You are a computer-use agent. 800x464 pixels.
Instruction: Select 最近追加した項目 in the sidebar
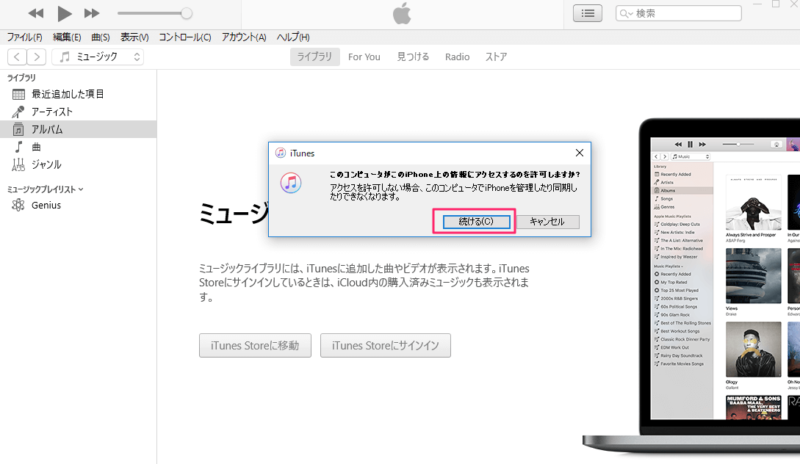[x=67, y=94]
